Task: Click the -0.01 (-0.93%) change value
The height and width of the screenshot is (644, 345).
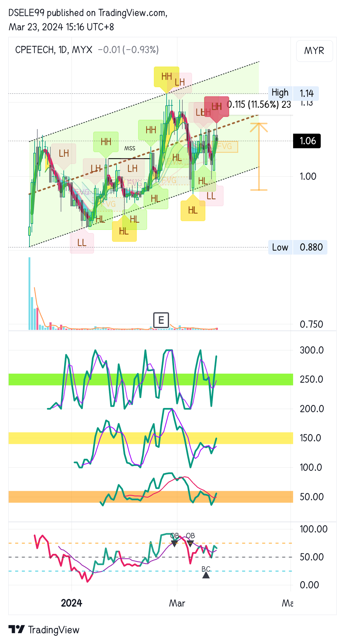Action: (x=128, y=50)
